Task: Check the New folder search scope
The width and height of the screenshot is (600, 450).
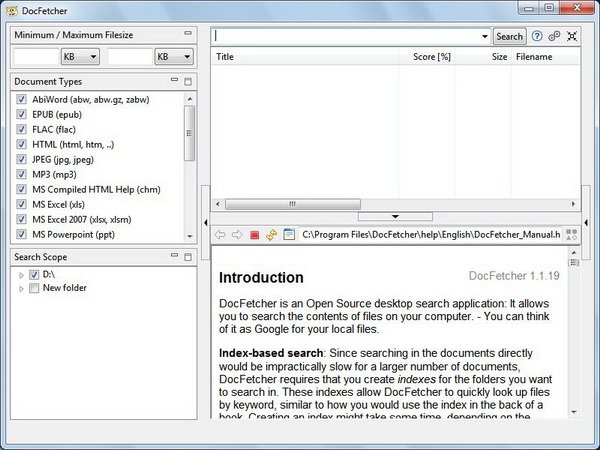Action: [x=35, y=288]
